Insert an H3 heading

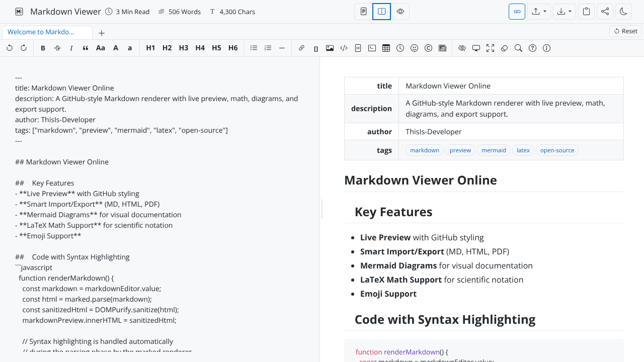pos(184,48)
